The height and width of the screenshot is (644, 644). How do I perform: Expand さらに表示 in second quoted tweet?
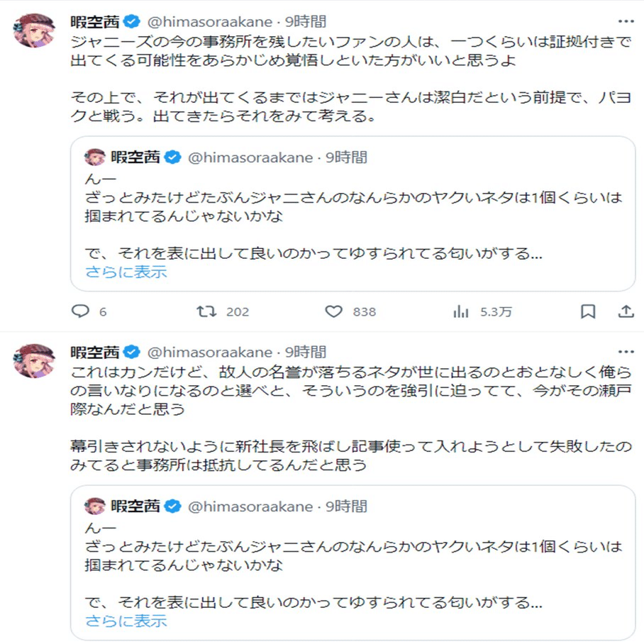[x=126, y=621]
